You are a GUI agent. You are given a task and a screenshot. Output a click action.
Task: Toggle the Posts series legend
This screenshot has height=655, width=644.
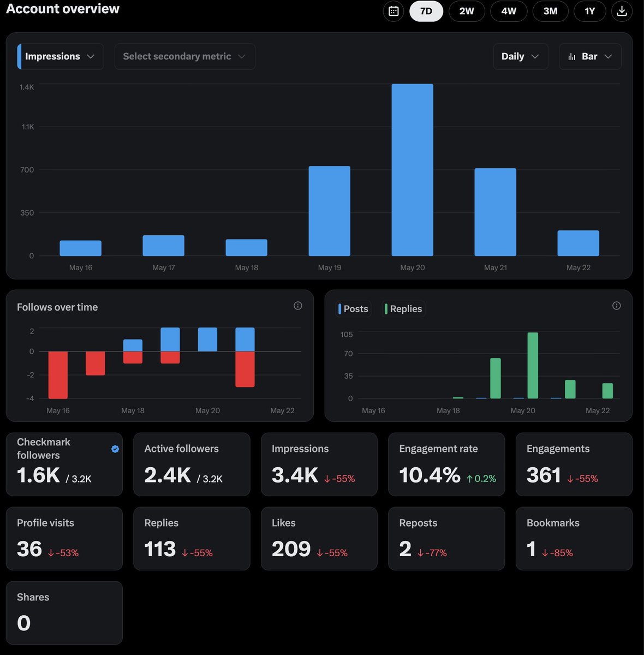point(353,309)
